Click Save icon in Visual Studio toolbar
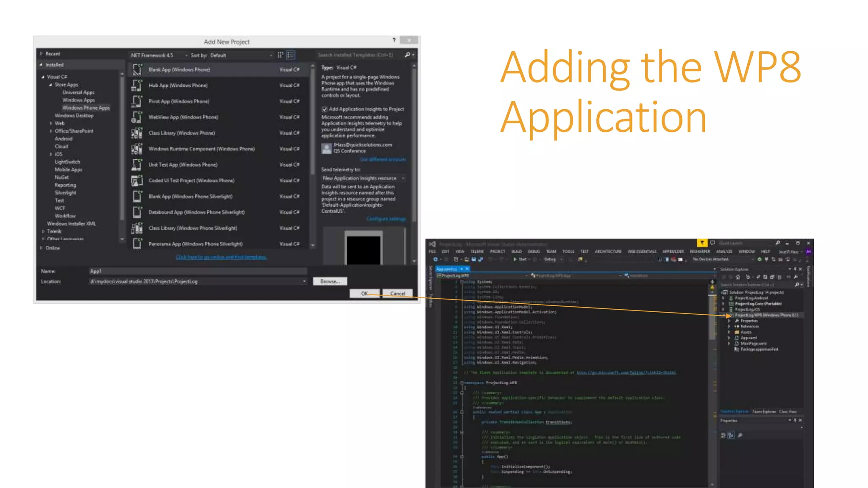This screenshot has height=488, width=868. click(473, 259)
